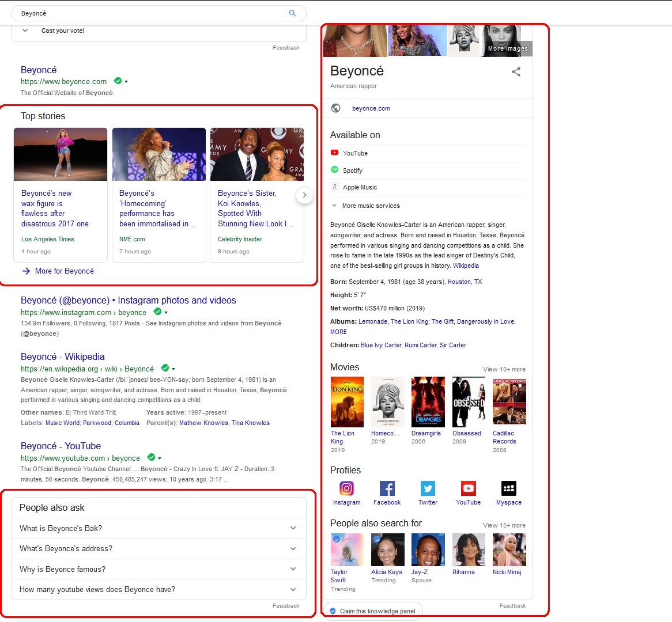Open the Homecoming performance story card
672x622 pixels.
coord(159,195)
